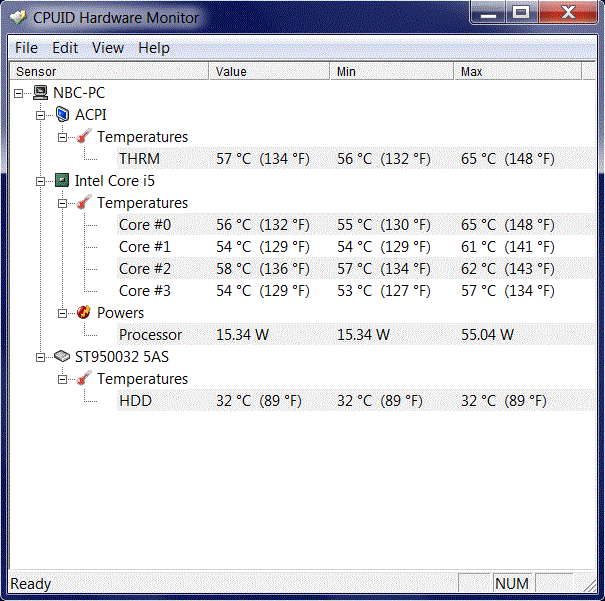Click THRM max 65 °C (148 °F)
605x601 pixels.
tap(507, 159)
